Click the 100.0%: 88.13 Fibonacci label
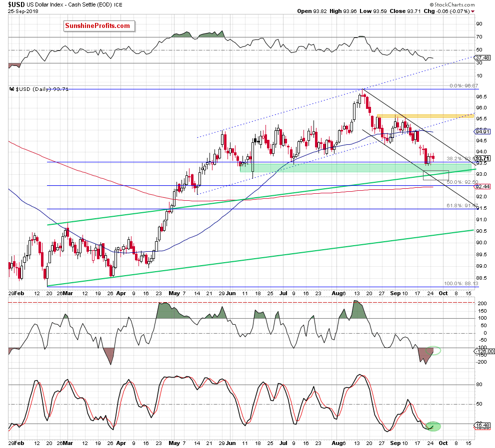This screenshot has height=448, width=495. coord(461,283)
